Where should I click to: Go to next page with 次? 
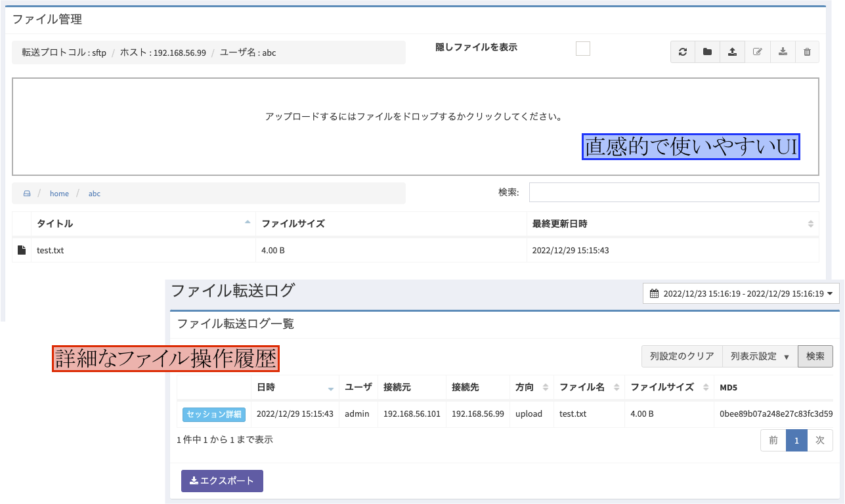click(x=820, y=440)
